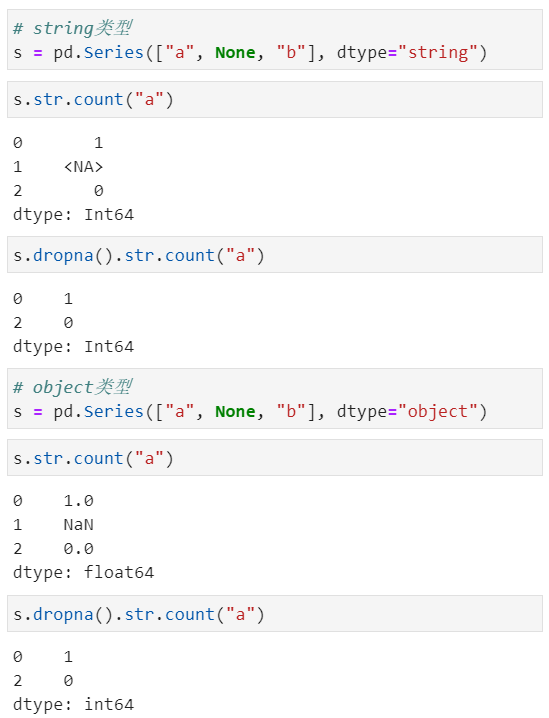Click the object dtype Series definition cell
Image resolution: width=549 pixels, height=718 pixels.
click(275, 399)
